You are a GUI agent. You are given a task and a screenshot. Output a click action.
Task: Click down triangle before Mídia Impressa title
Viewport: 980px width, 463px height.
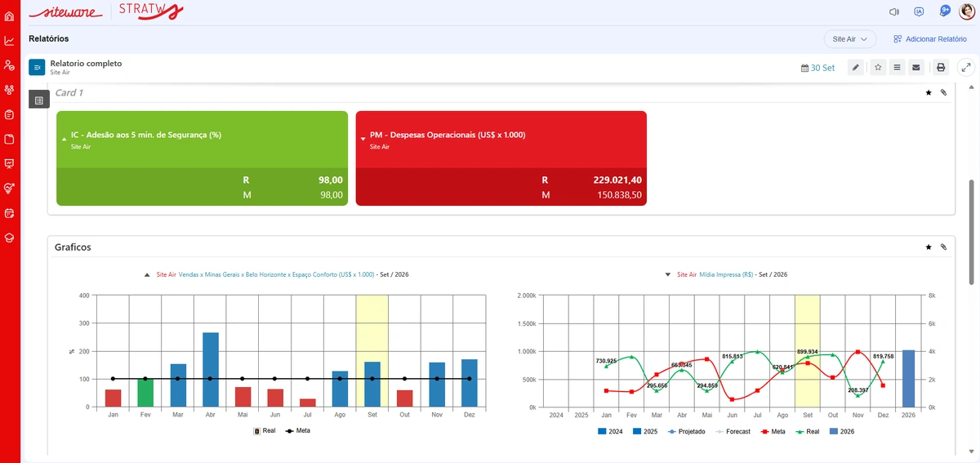pyautogui.click(x=668, y=275)
